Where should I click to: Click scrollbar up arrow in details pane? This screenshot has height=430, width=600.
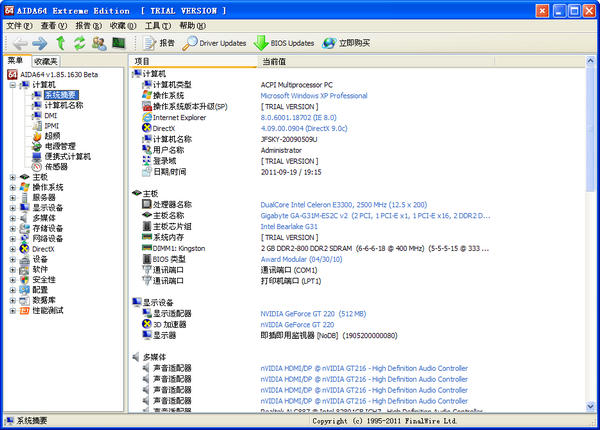(590, 61)
